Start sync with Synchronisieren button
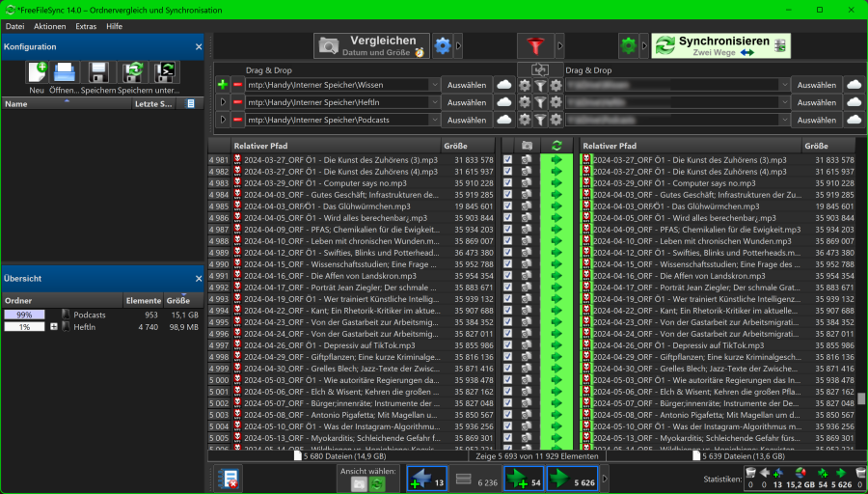 click(720, 46)
